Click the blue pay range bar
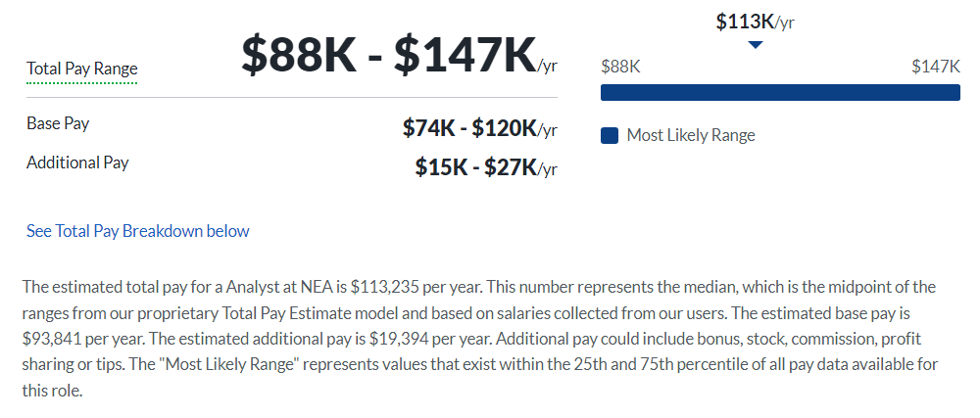Screen dimensions: 980x418 click(780, 92)
